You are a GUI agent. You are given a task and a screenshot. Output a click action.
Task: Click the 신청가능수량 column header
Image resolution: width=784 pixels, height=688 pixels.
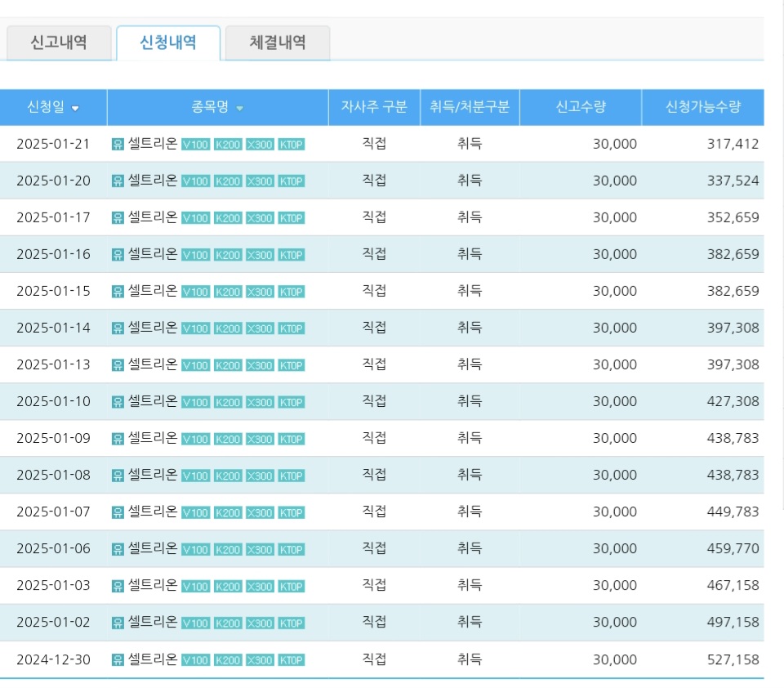[703, 107]
